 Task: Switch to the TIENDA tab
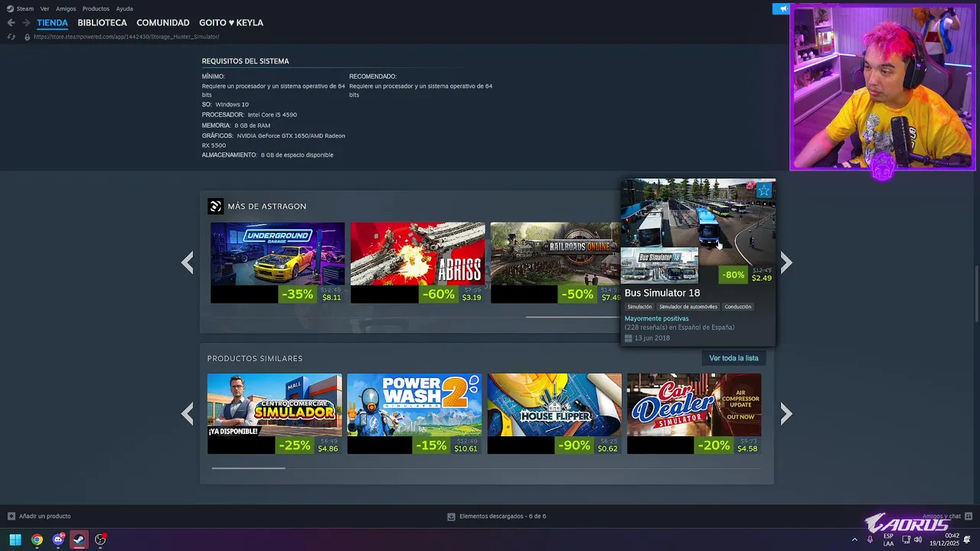point(52,23)
